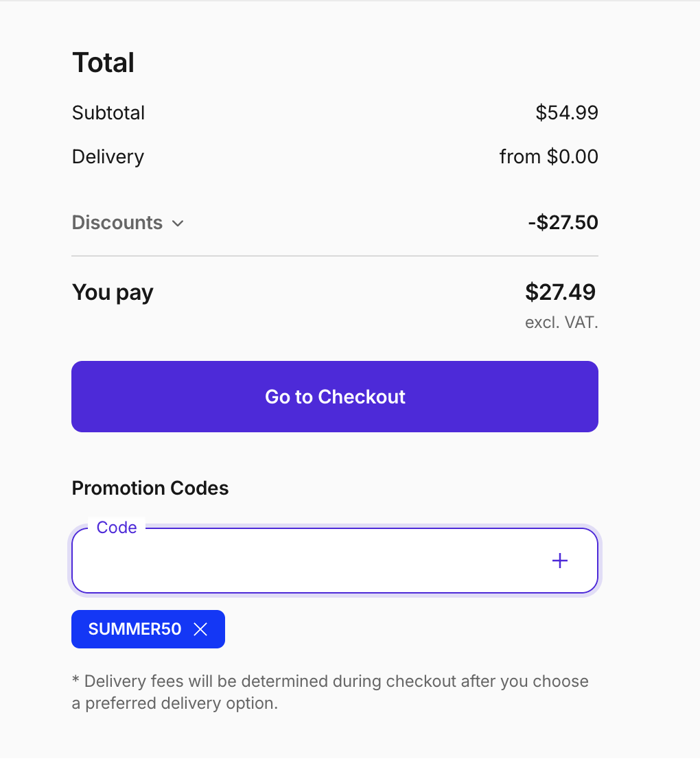Image resolution: width=700 pixels, height=763 pixels.
Task: Click the plus icon to add code
Action: coord(560,561)
